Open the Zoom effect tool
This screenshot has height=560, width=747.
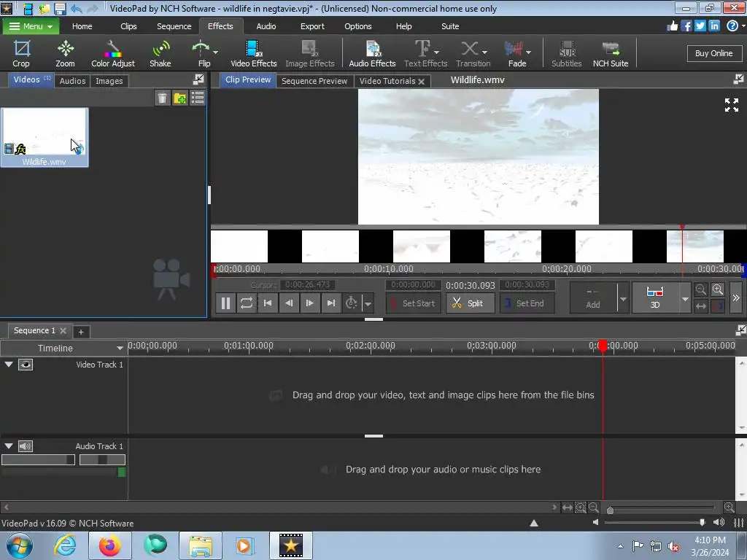click(65, 54)
